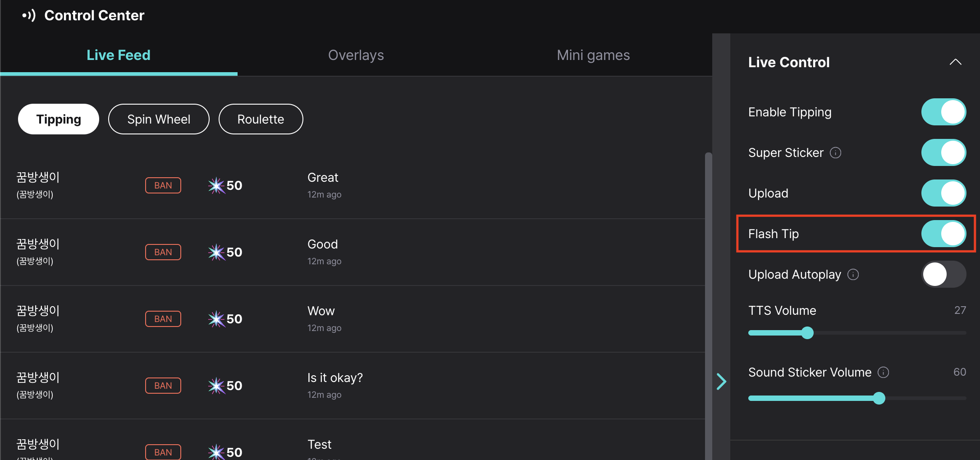The width and height of the screenshot is (980, 460).
Task: Switch to the Overlays tab
Action: click(x=356, y=55)
